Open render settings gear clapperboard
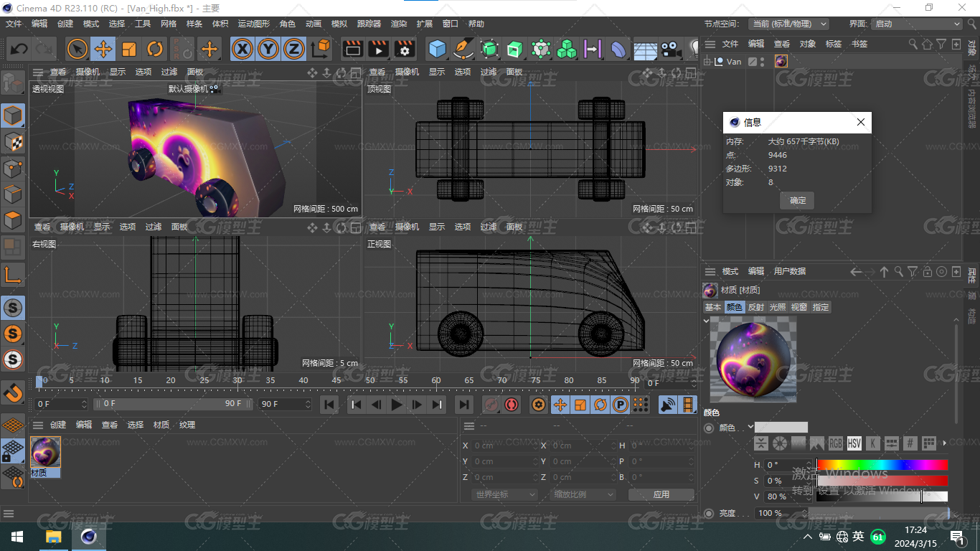The image size is (980, 551). [x=405, y=49]
